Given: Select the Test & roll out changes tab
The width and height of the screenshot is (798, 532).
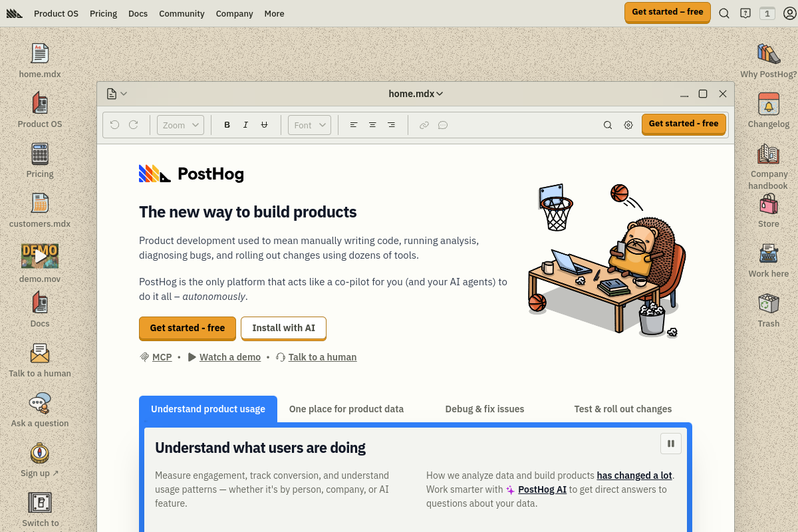Looking at the screenshot, I should [623, 409].
